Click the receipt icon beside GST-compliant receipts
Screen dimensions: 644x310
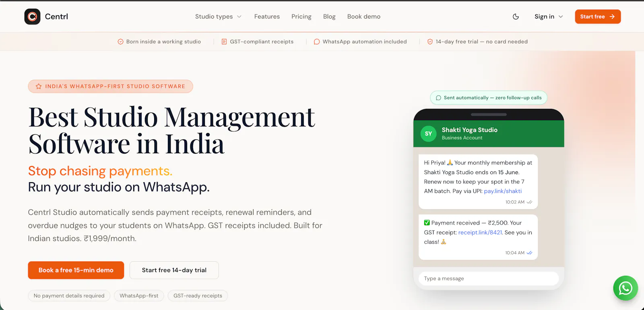(x=224, y=42)
